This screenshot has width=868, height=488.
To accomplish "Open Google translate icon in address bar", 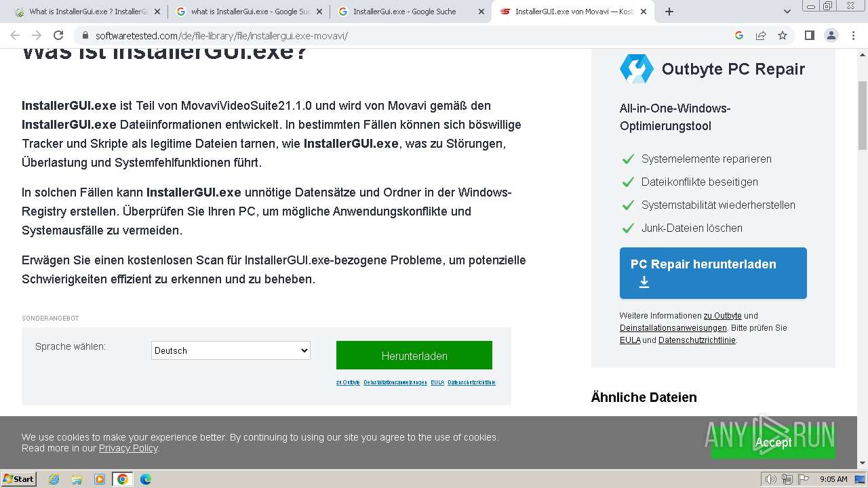I will pos(739,35).
